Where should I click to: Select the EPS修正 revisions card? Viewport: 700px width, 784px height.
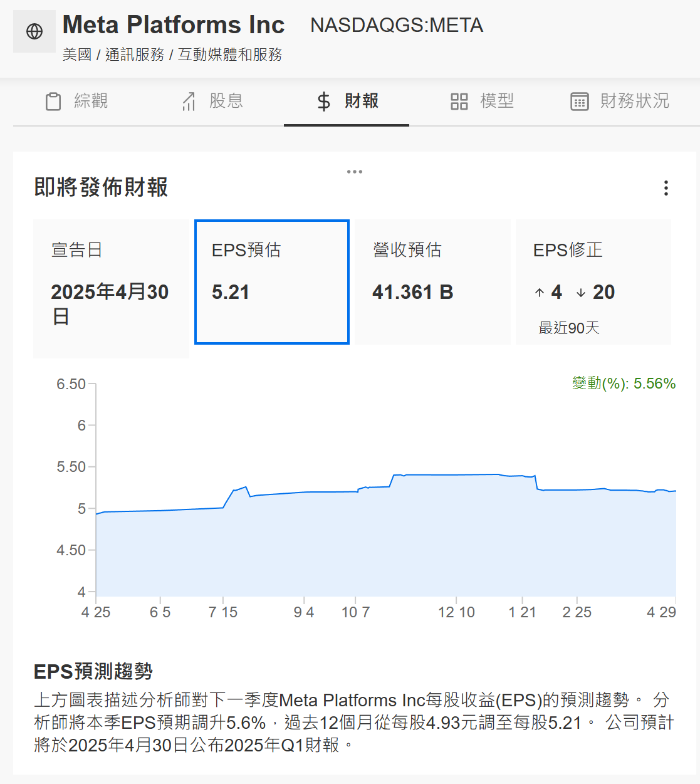pos(593,282)
